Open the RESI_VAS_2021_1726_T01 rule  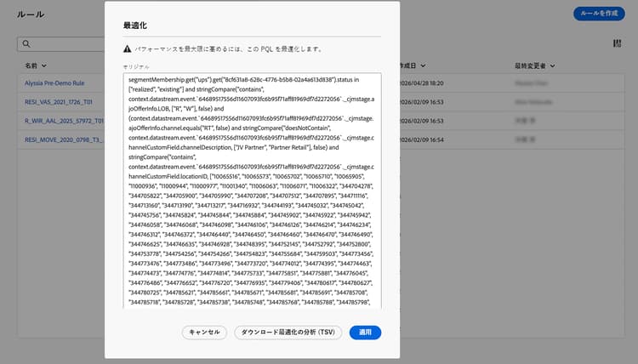[59, 102]
